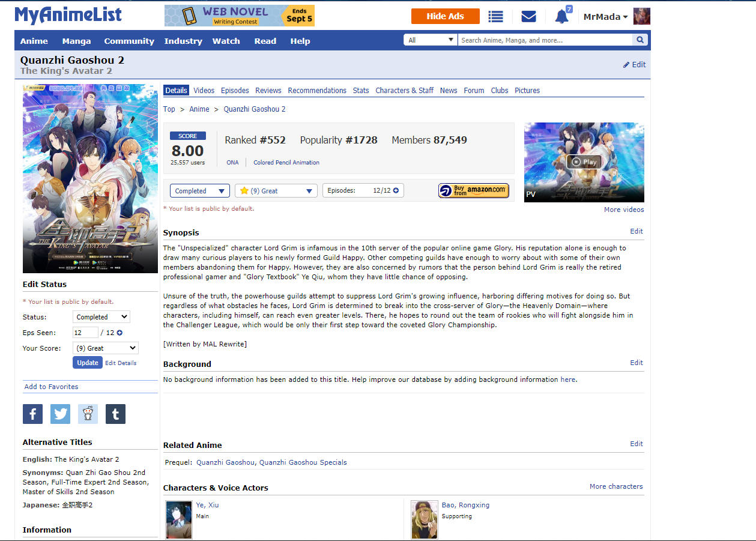Image resolution: width=756 pixels, height=541 pixels.
Task: Open Your Score select in Edit Status
Action: 106,348
